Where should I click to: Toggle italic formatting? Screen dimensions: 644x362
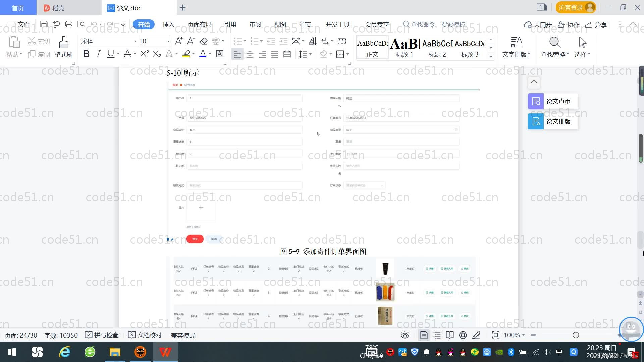tap(98, 54)
